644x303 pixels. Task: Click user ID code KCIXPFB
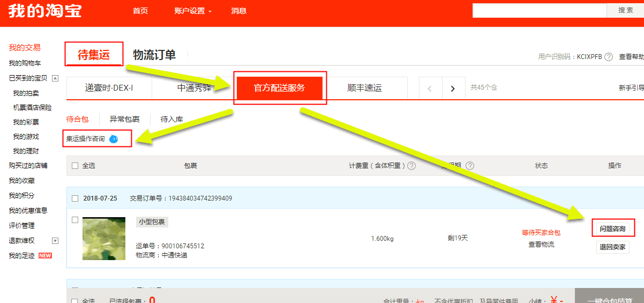point(589,57)
